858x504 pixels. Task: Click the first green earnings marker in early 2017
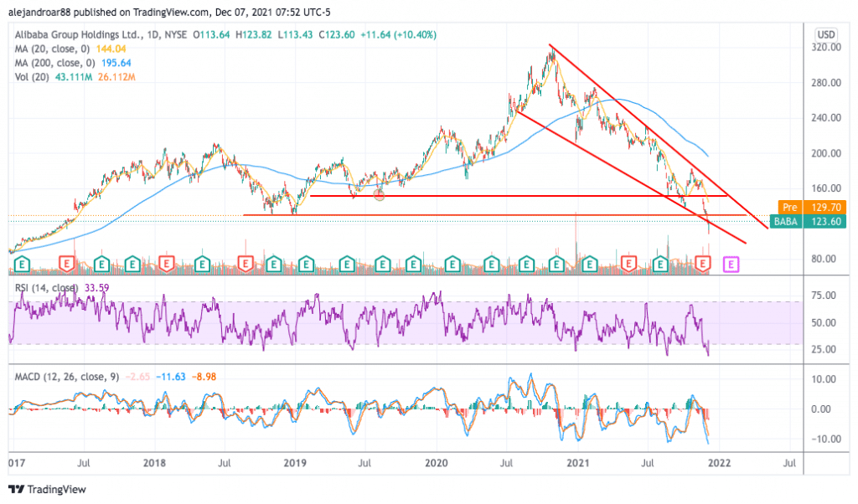click(21, 265)
